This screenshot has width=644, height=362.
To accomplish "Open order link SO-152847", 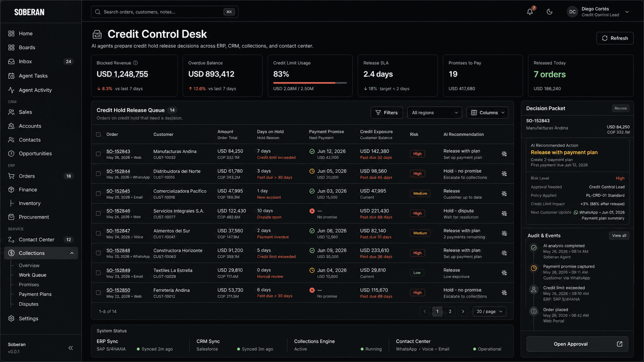I will [118, 231].
